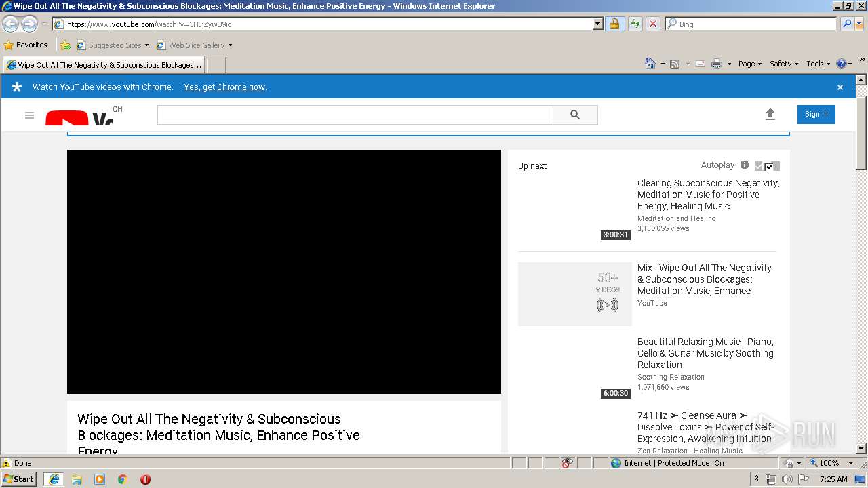Click the Home page icon in command bar
Screen dimensions: 868x488
pos(650,64)
